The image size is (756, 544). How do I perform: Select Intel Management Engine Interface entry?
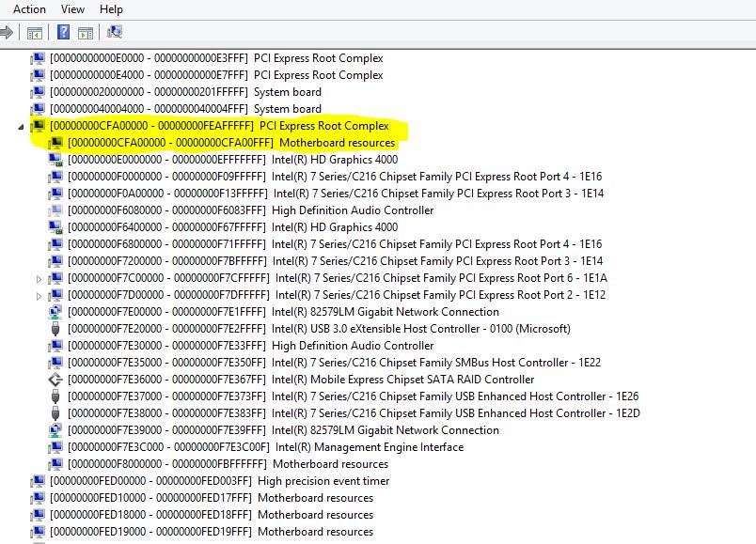click(x=266, y=447)
